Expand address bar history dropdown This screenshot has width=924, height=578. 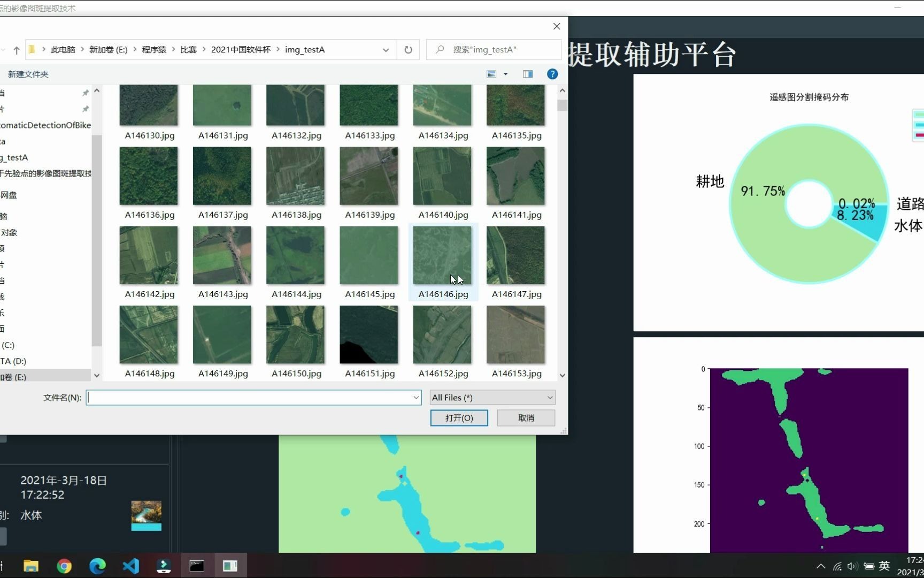386,50
